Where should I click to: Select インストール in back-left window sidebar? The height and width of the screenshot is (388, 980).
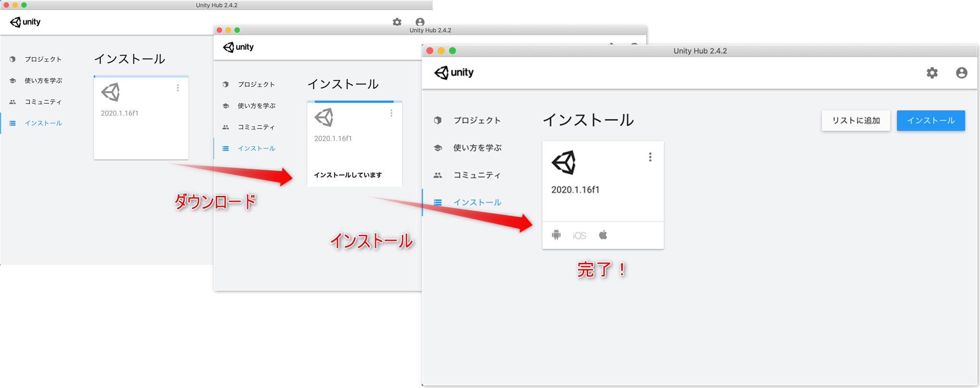click(x=43, y=123)
